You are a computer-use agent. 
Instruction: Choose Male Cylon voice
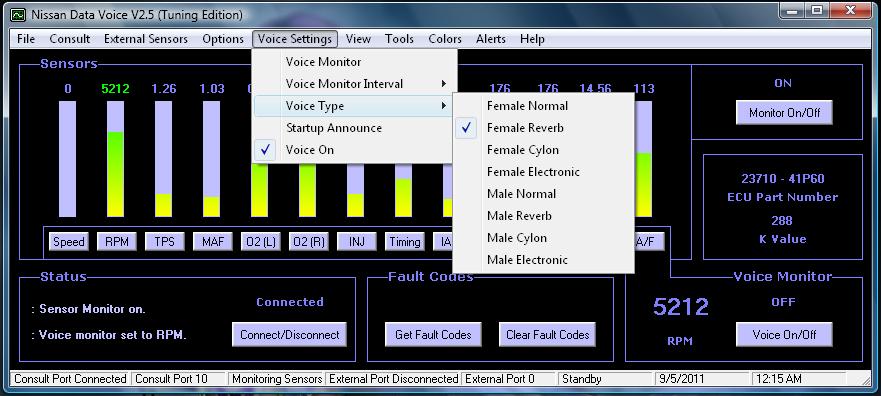pyautogui.click(x=543, y=237)
